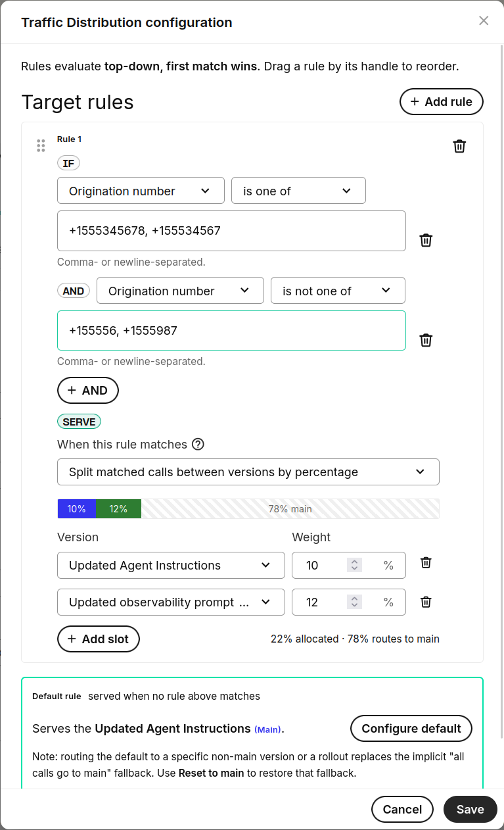The width and height of the screenshot is (504, 830).
Task: Show help for 'When this rule matches'
Action: (x=198, y=444)
